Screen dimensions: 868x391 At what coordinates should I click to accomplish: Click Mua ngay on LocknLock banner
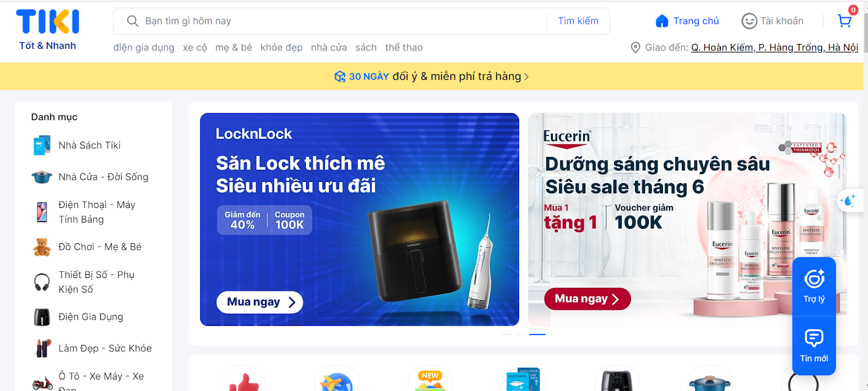[260, 302]
